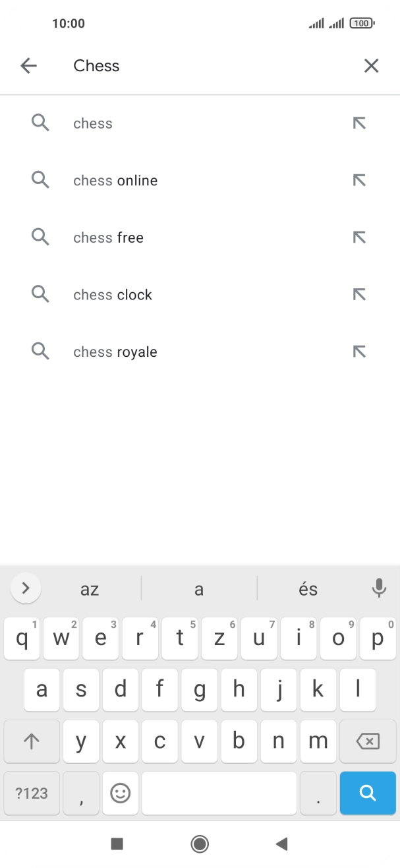This screenshot has height=868, width=400.
Task: Clear the search field with the X
Action: coord(371,65)
